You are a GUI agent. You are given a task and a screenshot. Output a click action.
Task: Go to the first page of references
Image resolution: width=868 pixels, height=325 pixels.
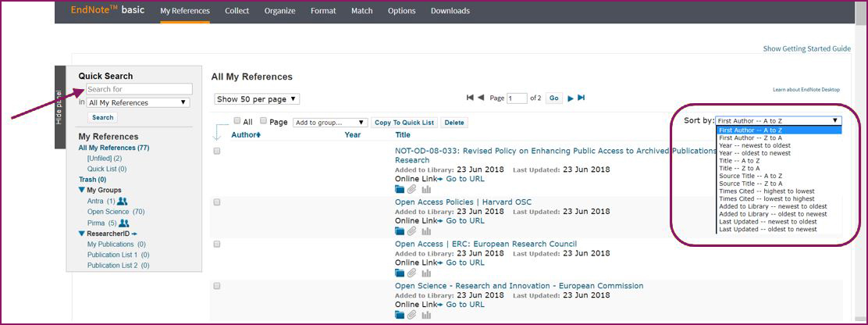tap(470, 98)
